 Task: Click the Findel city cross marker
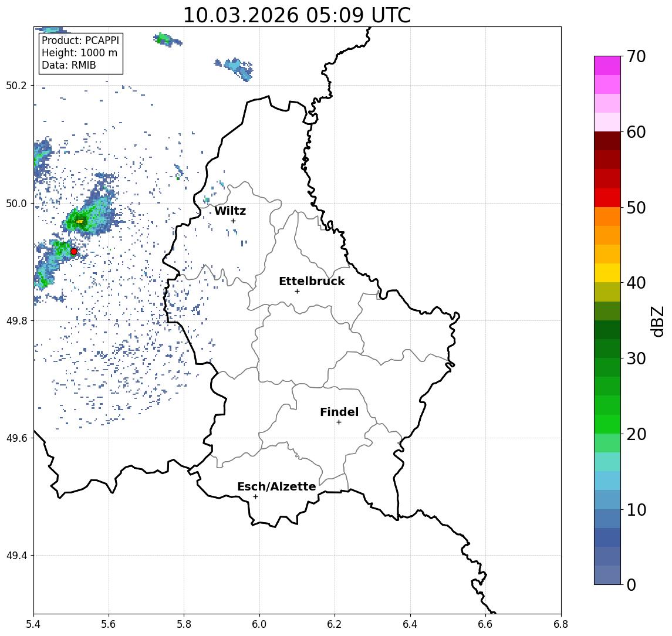pyautogui.click(x=339, y=422)
